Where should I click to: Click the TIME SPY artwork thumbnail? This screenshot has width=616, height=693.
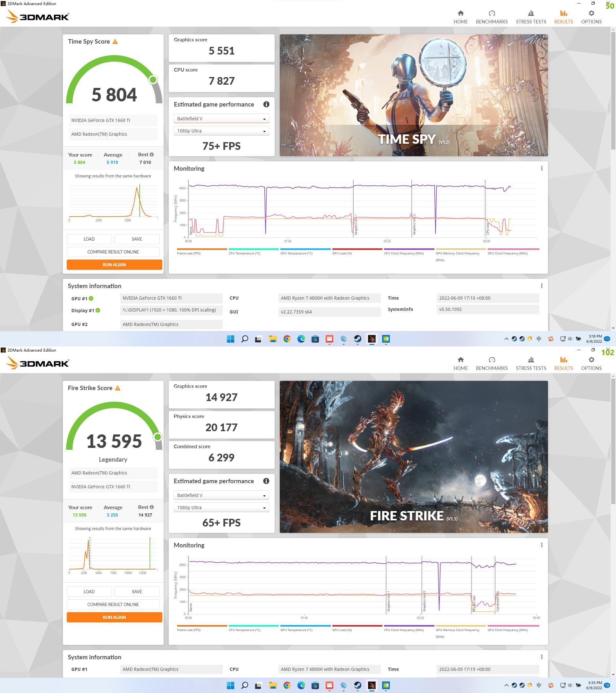[x=414, y=95]
